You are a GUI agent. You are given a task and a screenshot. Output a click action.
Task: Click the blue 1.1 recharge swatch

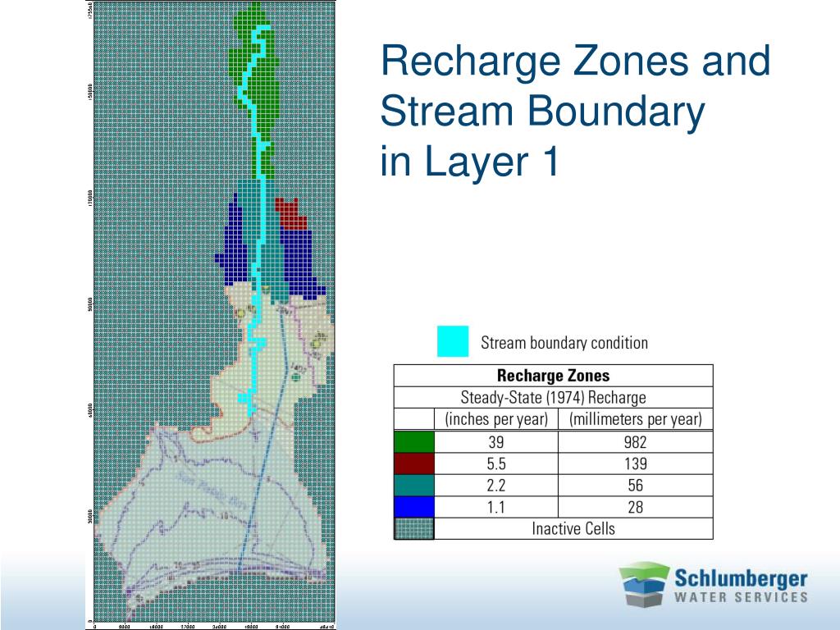[414, 508]
